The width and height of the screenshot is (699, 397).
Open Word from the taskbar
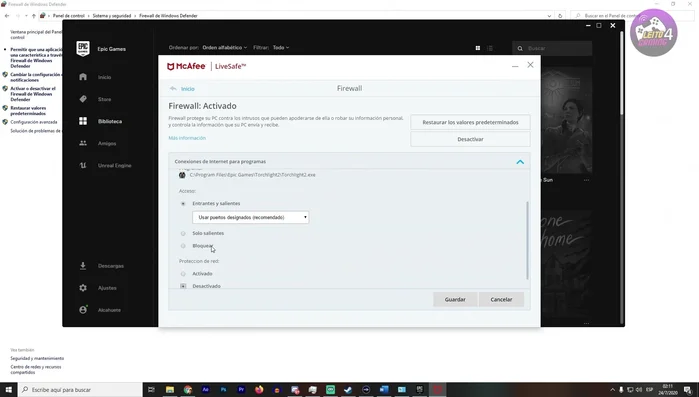pos(384,389)
